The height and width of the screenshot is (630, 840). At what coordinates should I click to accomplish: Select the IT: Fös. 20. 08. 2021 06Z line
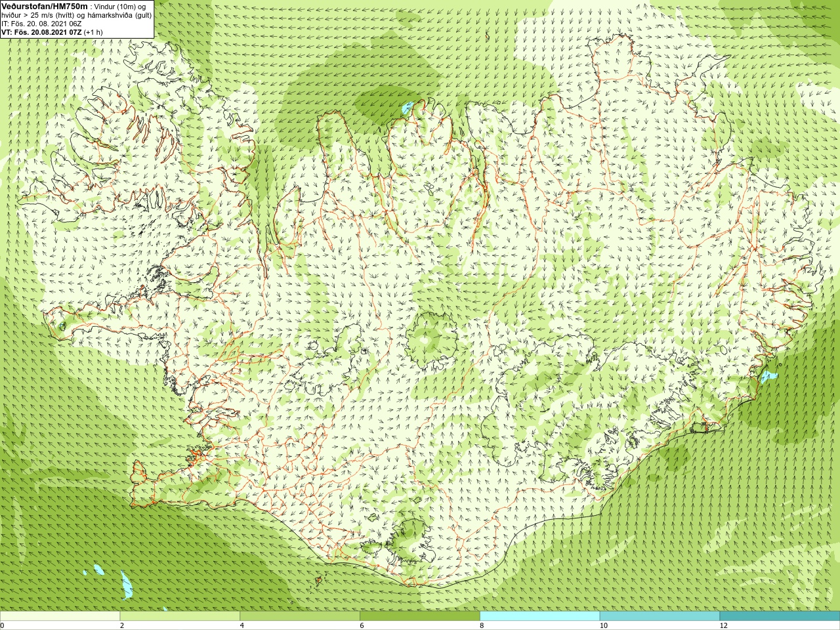click(41, 24)
